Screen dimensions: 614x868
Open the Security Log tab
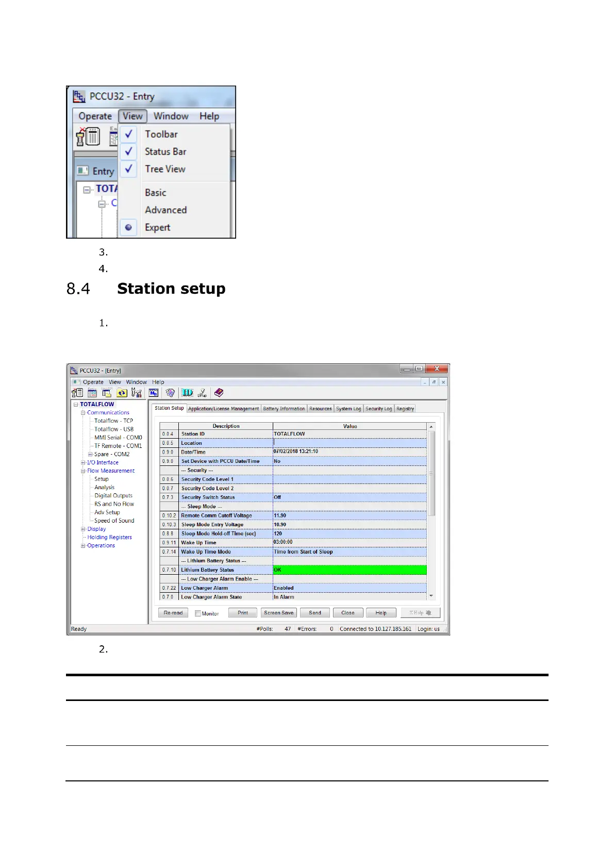379,409
